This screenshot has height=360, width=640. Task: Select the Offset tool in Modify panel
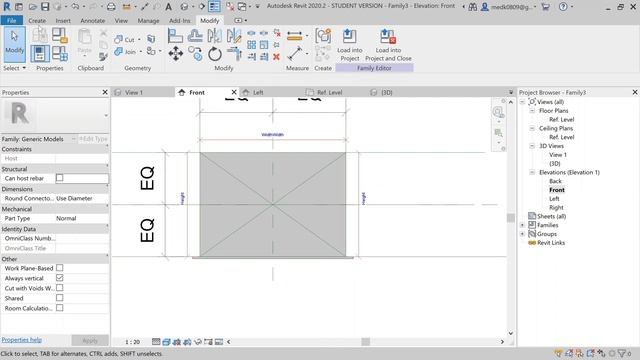[195, 36]
